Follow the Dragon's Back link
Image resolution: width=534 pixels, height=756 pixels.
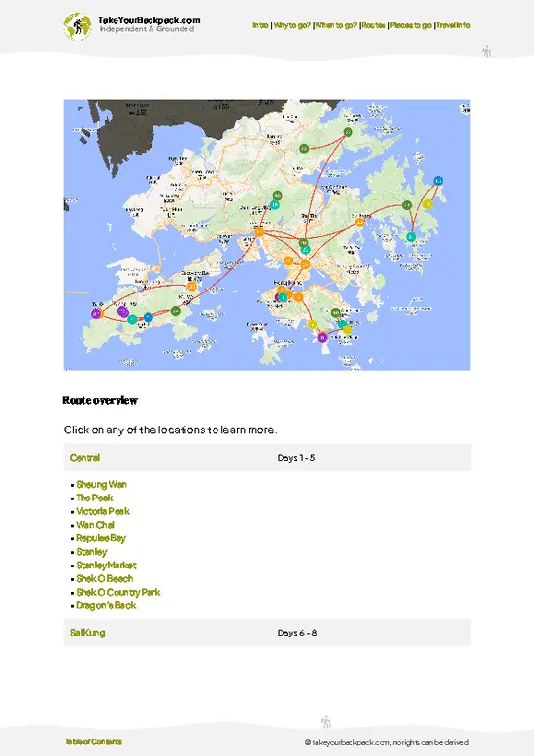click(x=106, y=605)
